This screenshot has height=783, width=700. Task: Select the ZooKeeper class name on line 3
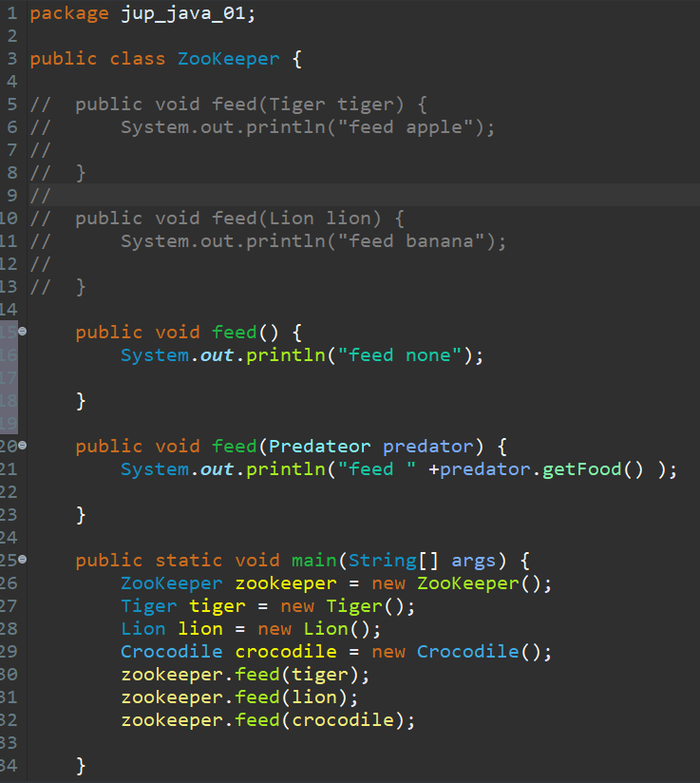pos(229,59)
